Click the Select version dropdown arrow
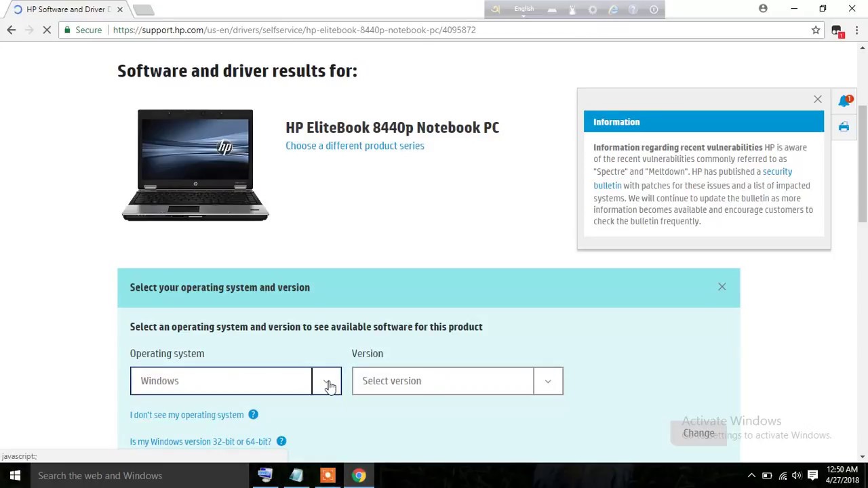Viewport: 868px width, 488px height. [548, 381]
